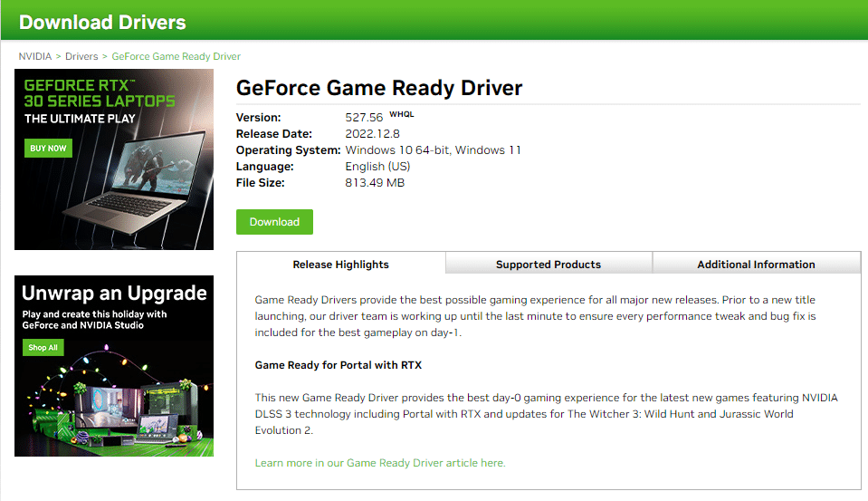
Task: Click the file size 813.49 MB
Action: click(x=375, y=183)
